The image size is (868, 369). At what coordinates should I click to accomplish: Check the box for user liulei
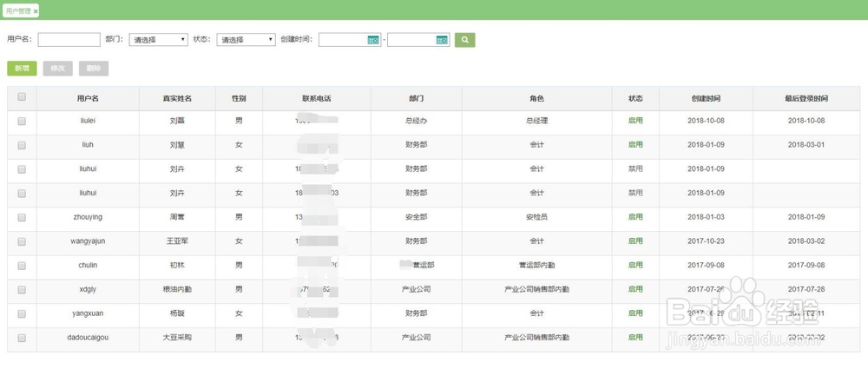click(x=23, y=122)
